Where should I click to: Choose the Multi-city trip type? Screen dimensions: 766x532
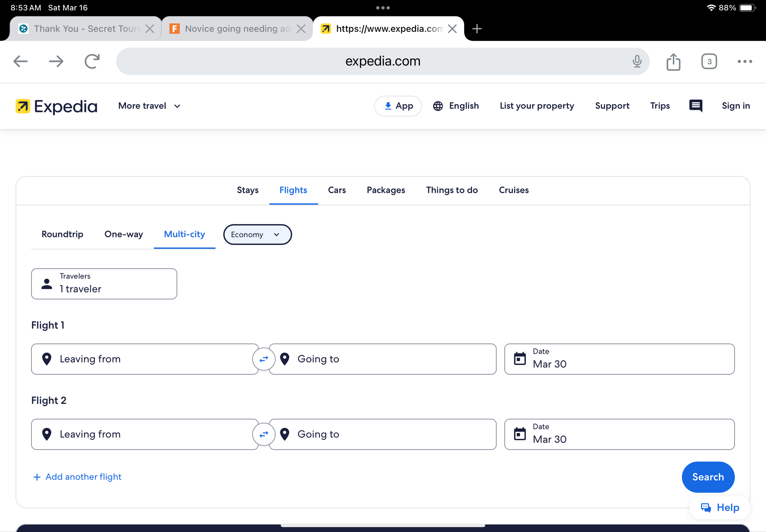tap(184, 234)
